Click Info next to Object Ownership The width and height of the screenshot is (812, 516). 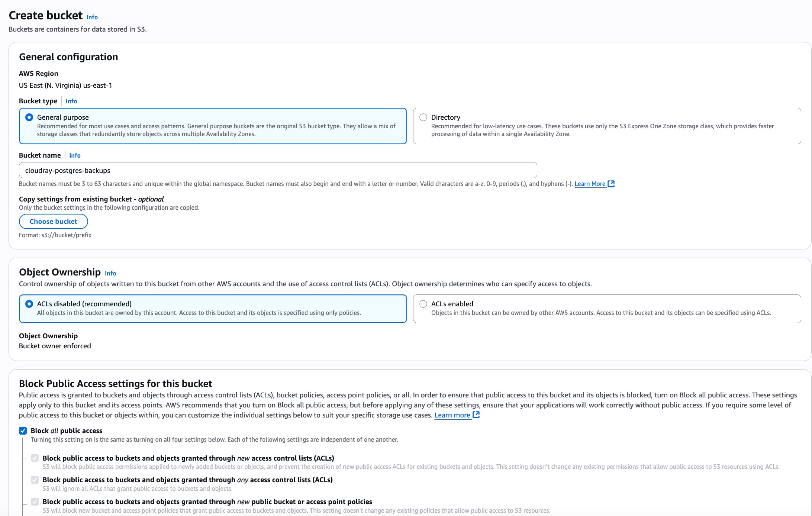pyautogui.click(x=110, y=273)
